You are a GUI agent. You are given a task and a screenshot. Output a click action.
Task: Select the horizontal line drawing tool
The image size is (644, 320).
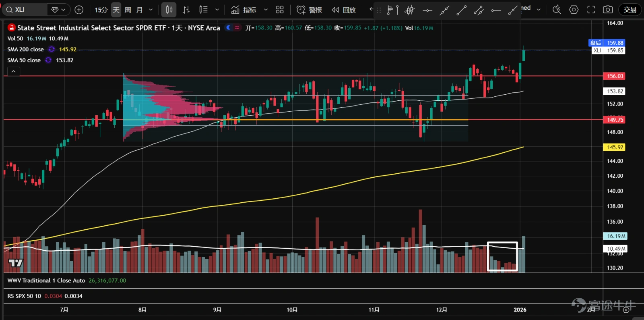(427, 10)
